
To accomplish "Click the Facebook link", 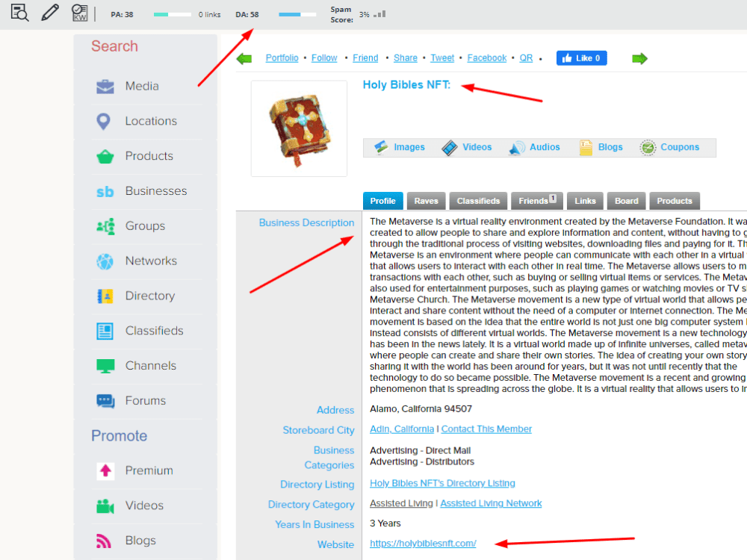I will click(487, 58).
